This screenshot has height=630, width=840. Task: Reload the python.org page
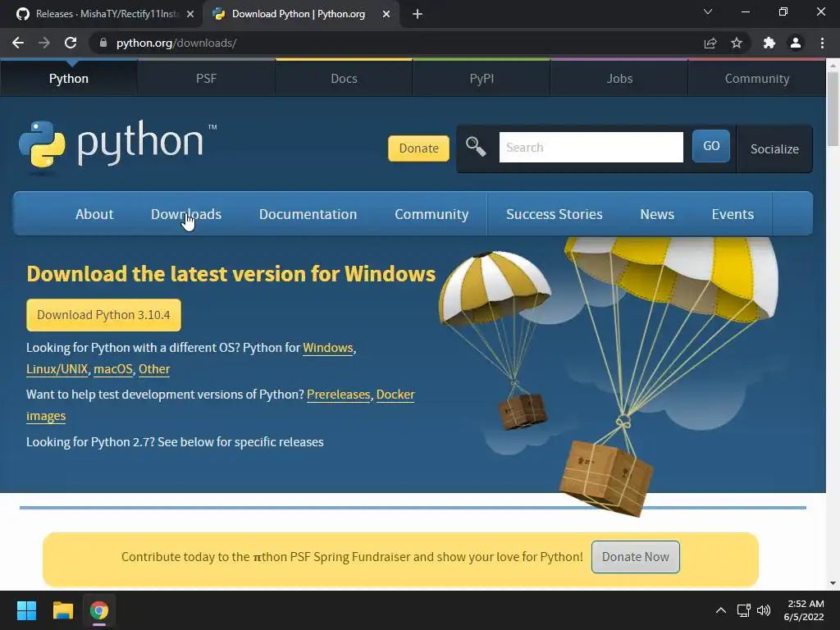pyautogui.click(x=71, y=43)
